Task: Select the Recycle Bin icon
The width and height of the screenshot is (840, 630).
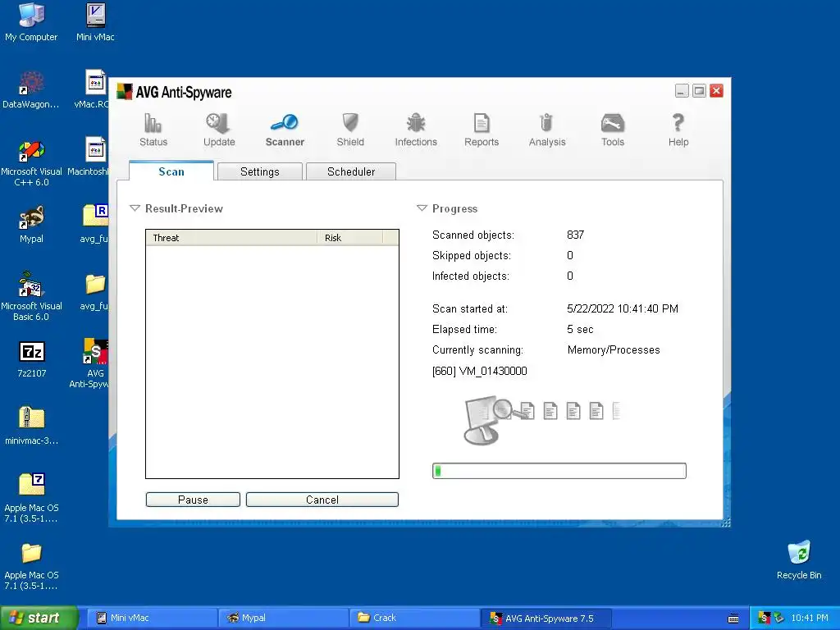Action: pos(799,559)
